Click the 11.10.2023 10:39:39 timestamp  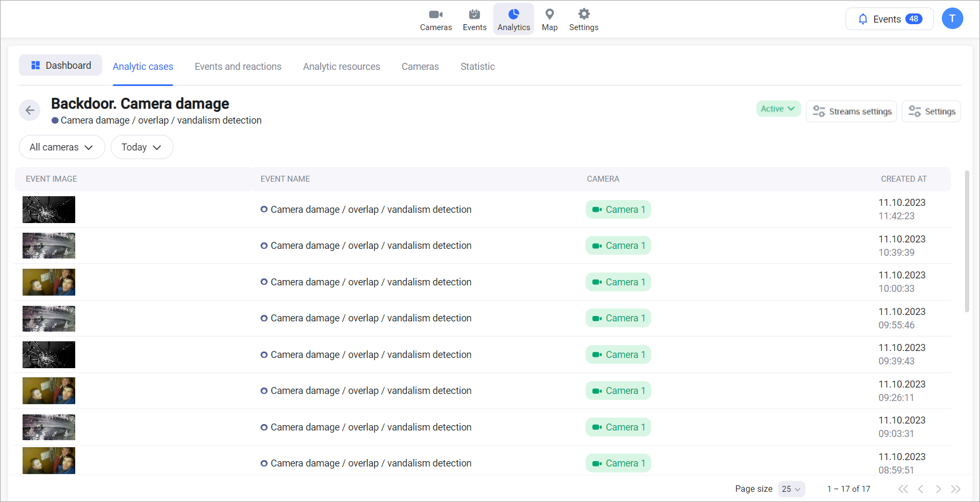coord(902,246)
